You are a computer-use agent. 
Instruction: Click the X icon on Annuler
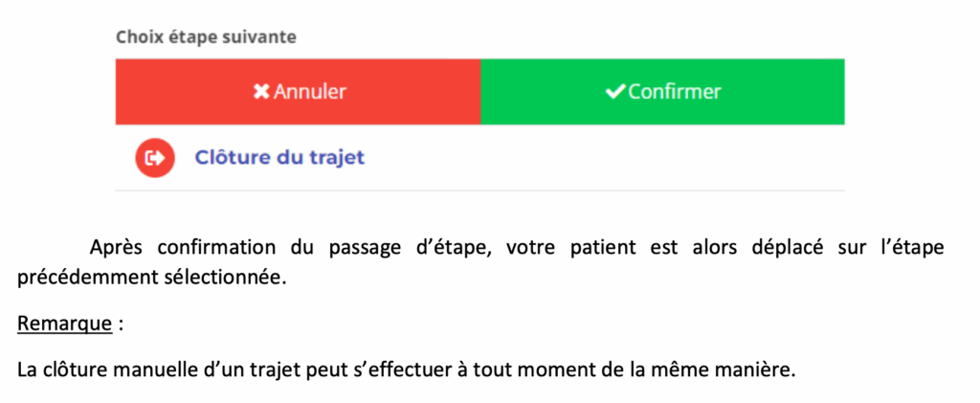coord(260,92)
